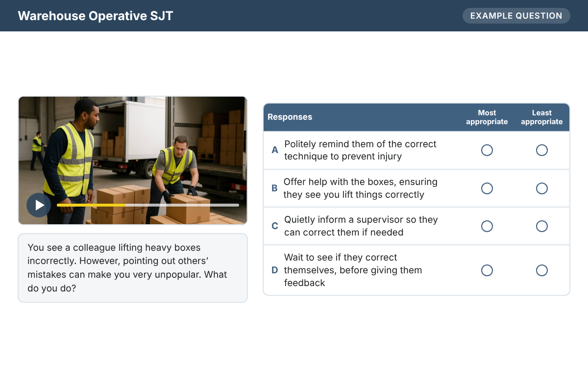Viewport: 588px width, 368px height.
Task: Click the letter A row label
Action: pyautogui.click(x=275, y=150)
